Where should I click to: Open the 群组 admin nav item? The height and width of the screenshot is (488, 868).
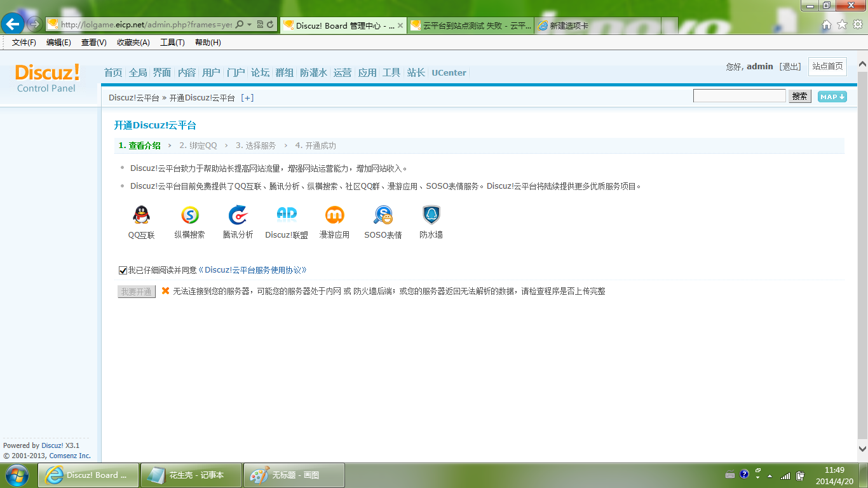[x=284, y=73]
